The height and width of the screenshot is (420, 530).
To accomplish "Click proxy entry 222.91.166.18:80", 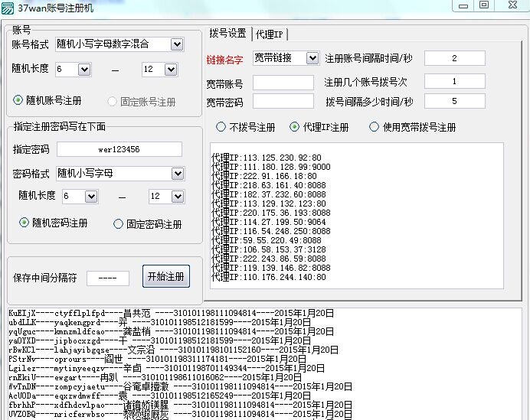I will [264, 176].
